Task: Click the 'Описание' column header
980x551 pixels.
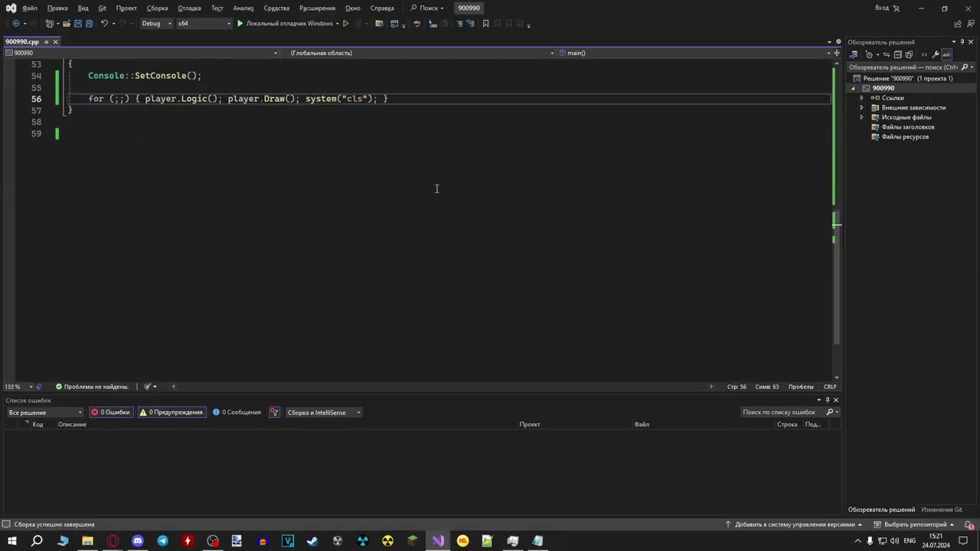Action: pyautogui.click(x=72, y=425)
